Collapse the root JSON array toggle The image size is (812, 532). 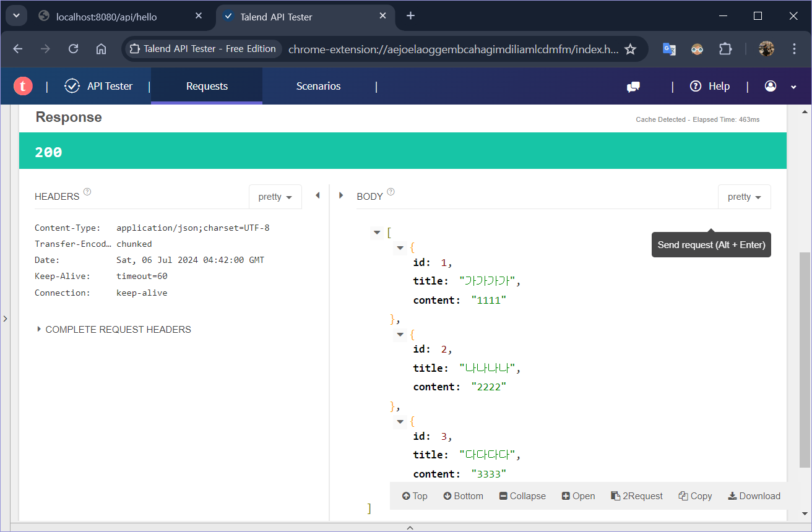377,233
